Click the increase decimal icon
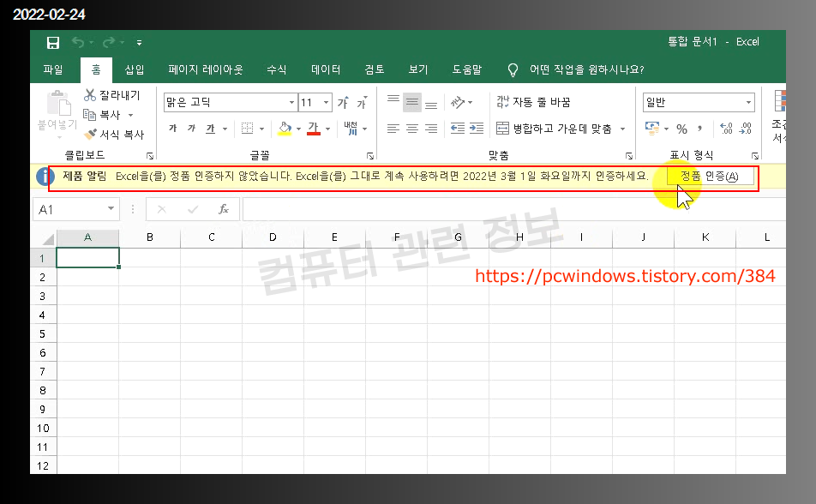The width and height of the screenshot is (816, 504). (727, 128)
